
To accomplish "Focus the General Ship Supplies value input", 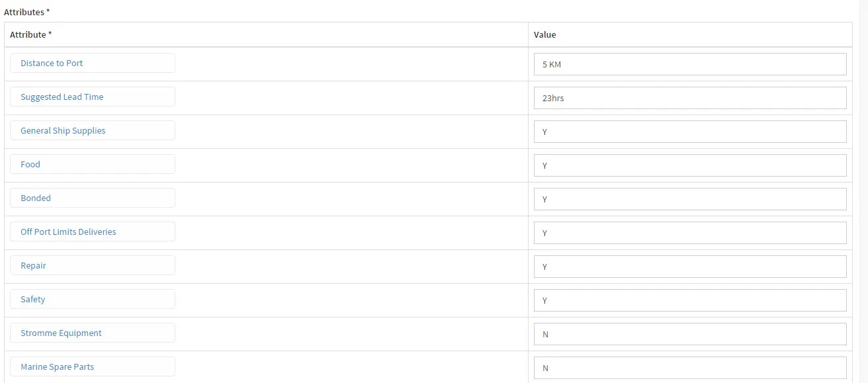I will 689,132.
